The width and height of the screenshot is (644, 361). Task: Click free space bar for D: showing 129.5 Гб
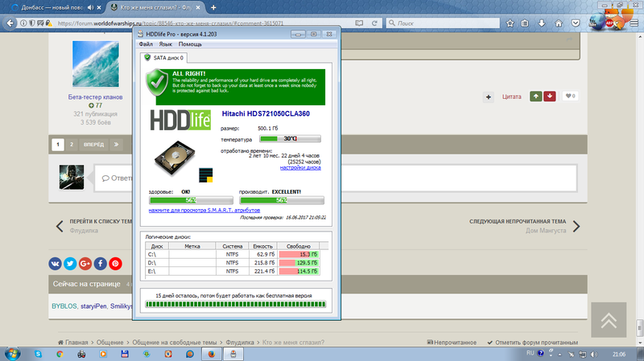[299, 263]
